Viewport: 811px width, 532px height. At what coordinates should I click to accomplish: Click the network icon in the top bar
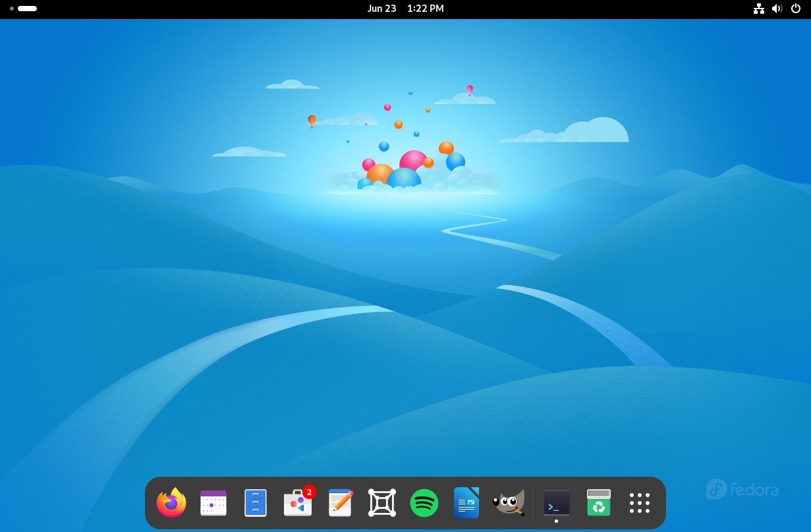tap(758, 9)
